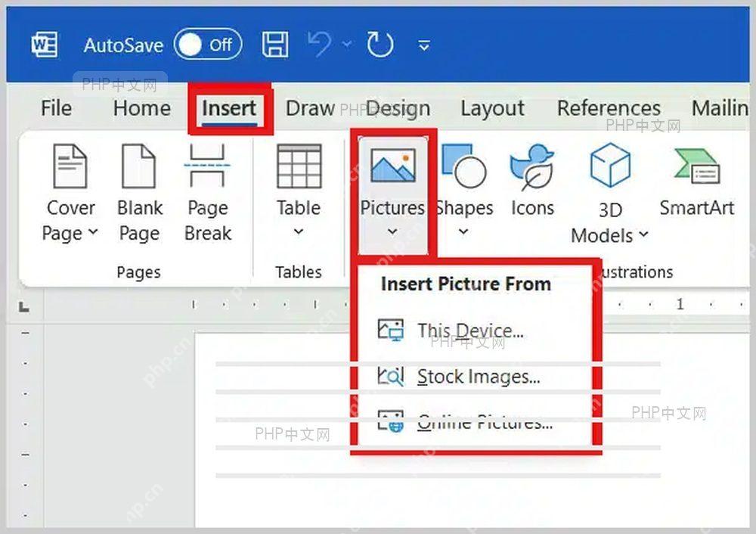Click the Word application logo icon
The image size is (756, 534).
click(45, 45)
